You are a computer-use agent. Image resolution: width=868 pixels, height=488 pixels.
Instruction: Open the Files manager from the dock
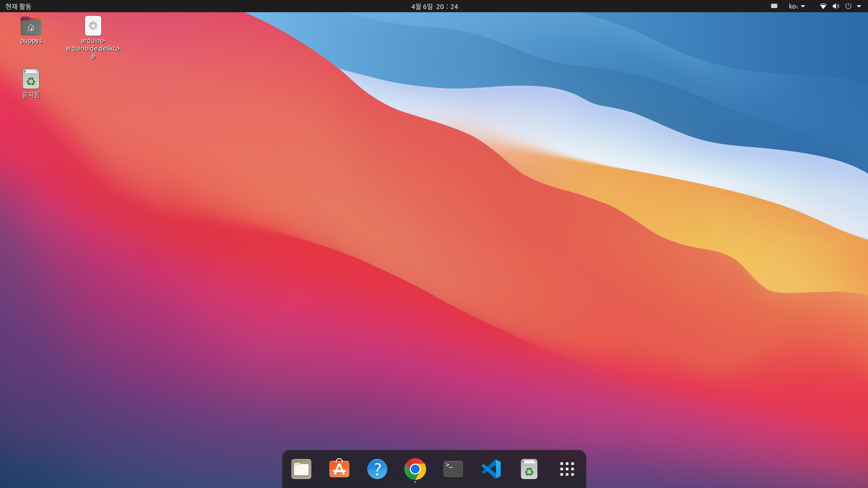point(301,469)
